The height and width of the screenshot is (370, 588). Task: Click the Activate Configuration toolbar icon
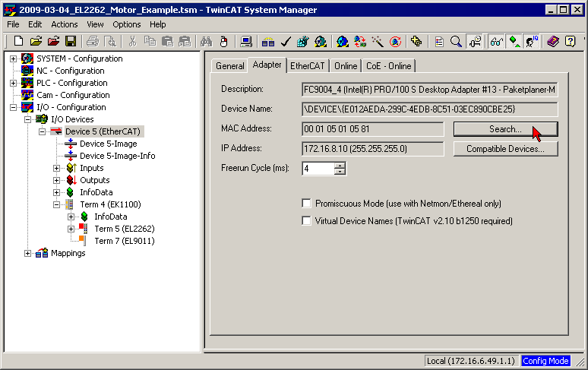pyautogui.click(x=302, y=41)
